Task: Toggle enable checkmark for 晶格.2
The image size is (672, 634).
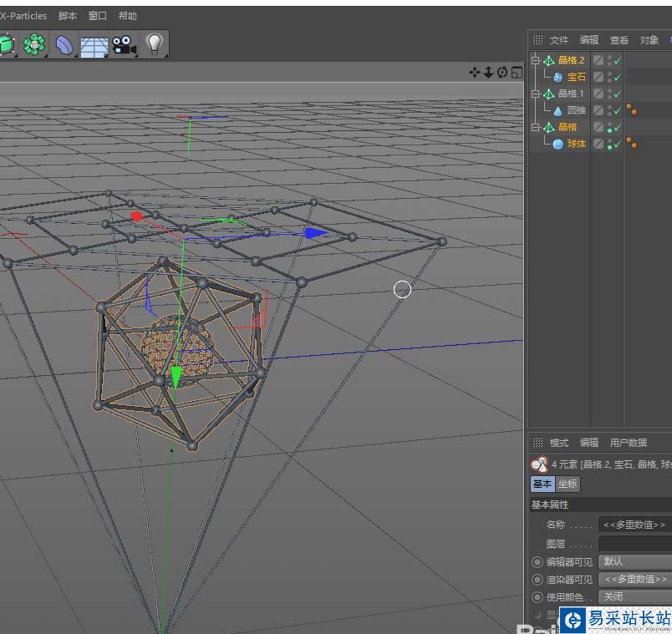Action: pos(618,60)
